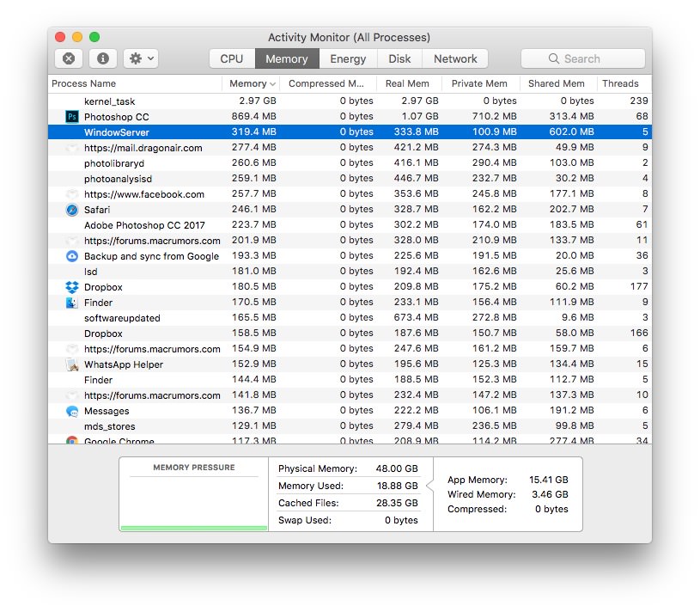Sort by Shared Mem column header

pos(558,83)
